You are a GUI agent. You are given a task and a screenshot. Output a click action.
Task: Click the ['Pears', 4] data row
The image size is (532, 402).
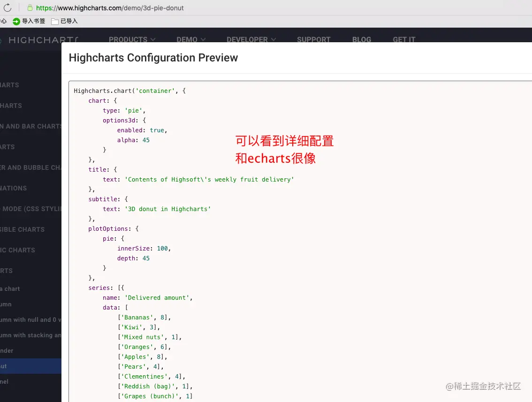click(x=140, y=366)
